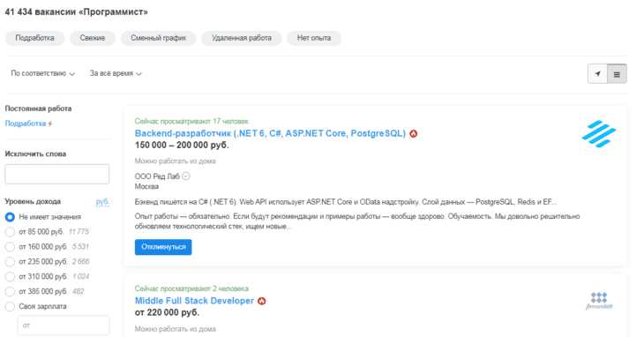Apply 'Сменный график' quick filter chip
The image size is (644, 337).
click(x=159, y=38)
